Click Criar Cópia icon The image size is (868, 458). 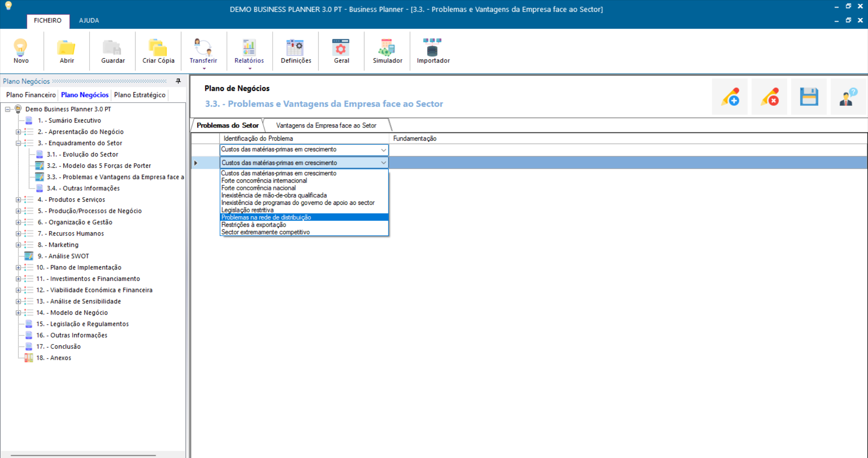pyautogui.click(x=158, y=47)
